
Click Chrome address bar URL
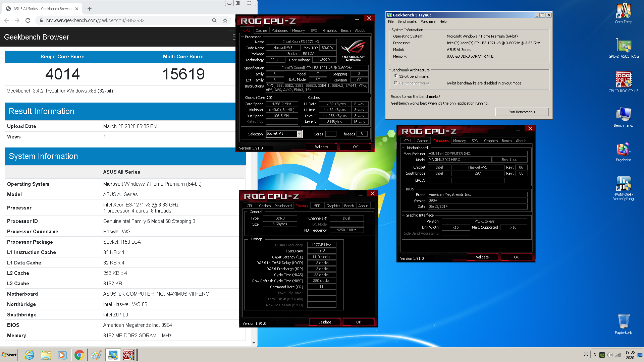point(95,20)
